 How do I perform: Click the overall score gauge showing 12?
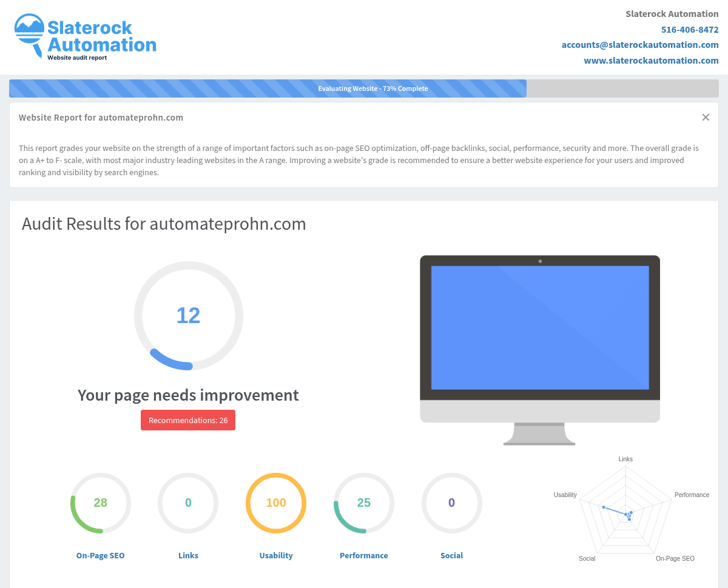click(189, 316)
